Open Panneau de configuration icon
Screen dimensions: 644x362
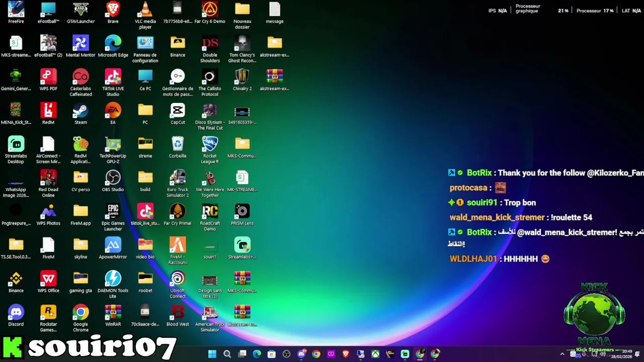coord(145,49)
